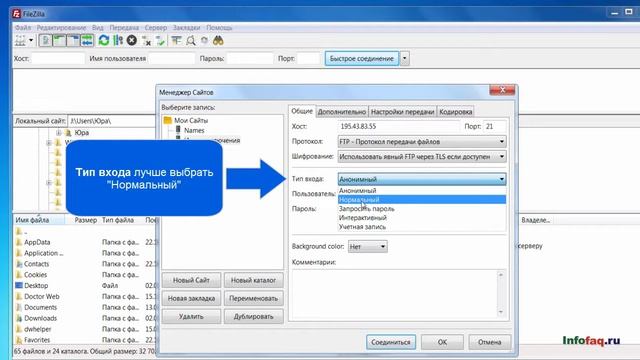This screenshot has width=640, height=360.
Task: Click the Порт field showing 21
Action: (x=495, y=127)
